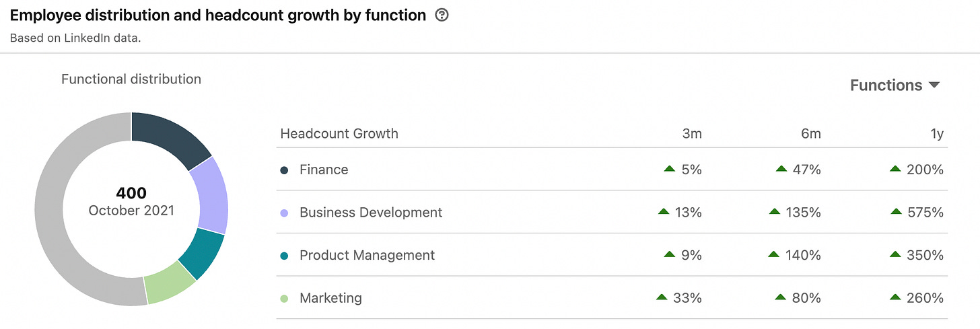This screenshot has height=329, width=980.
Task: Click the green arrow beside Marketing 33%
Action: [x=662, y=297]
